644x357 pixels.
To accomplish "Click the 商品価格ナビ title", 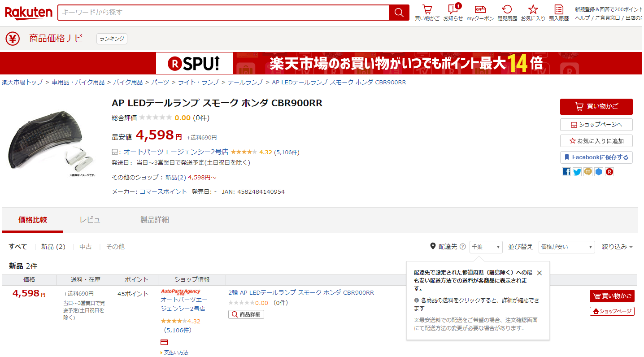I will [x=56, y=39].
